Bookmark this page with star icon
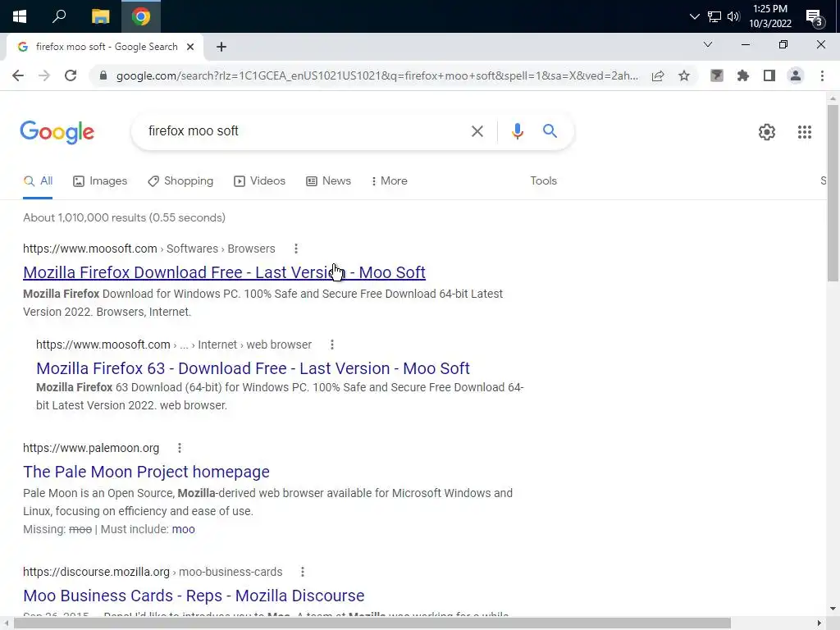 (684, 75)
